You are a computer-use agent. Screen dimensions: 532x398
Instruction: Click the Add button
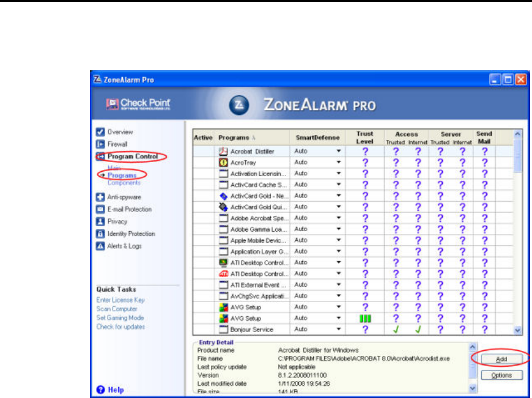click(x=501, y=359)
